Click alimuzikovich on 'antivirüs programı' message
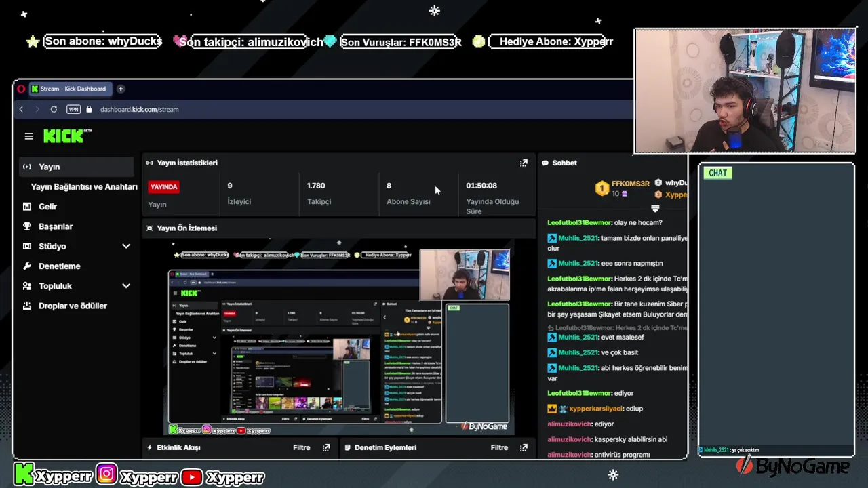The width and height of the screenshot is (868, 488). click(570, 455)
